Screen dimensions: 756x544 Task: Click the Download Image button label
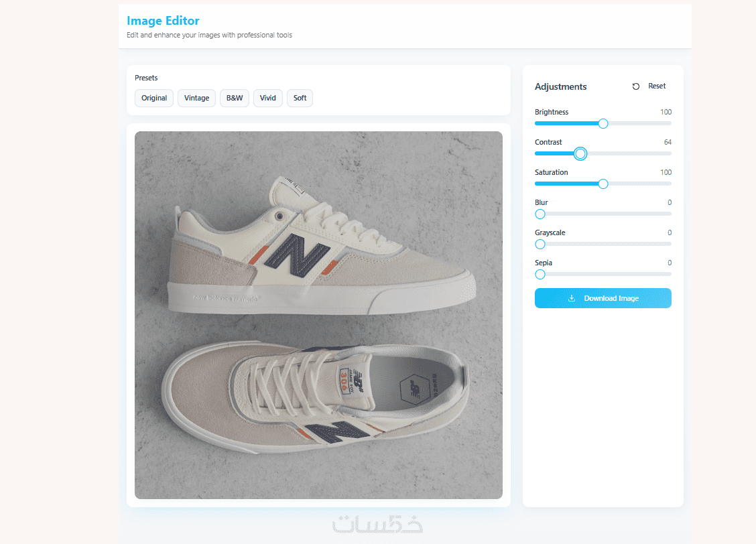(x=611, y=298)
